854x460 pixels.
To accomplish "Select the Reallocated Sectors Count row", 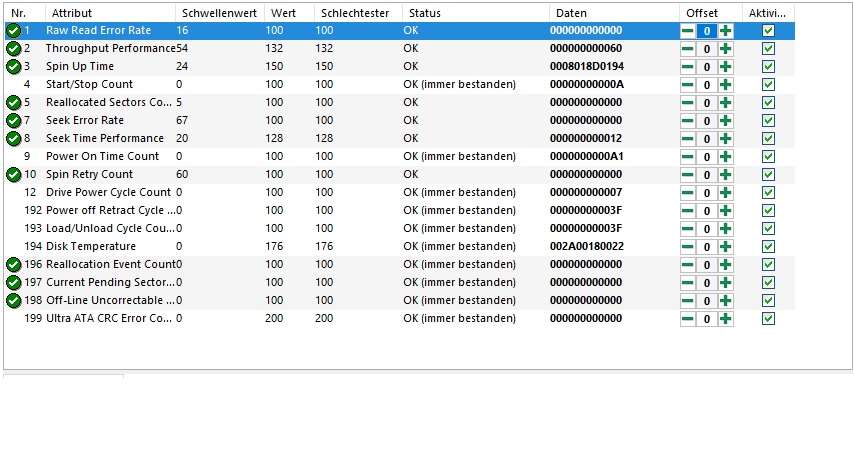I will [108, 103].
